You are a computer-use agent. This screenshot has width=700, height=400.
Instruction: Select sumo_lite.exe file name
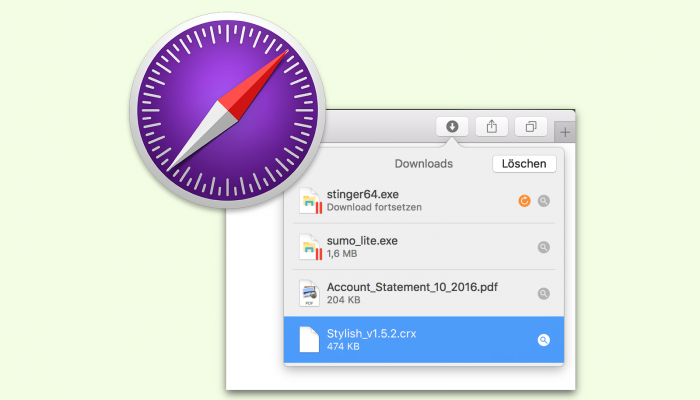coord(362,241)
